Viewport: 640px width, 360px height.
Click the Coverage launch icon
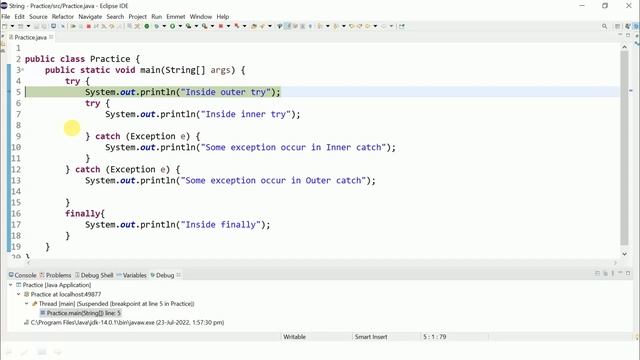[188, 26]
